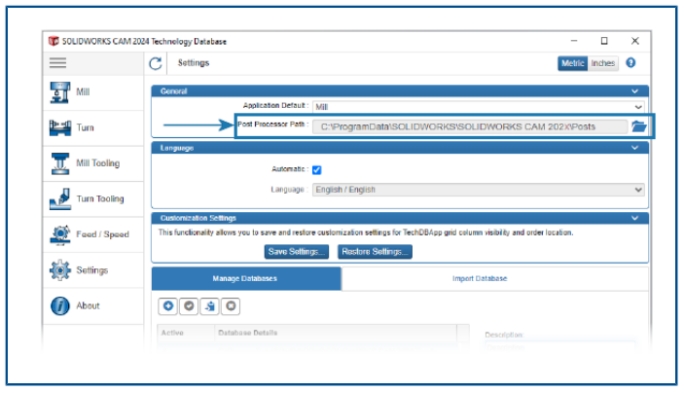Click the refresh icon beside Settings
This screenshot has height=393, width=684.
(156, 63)
